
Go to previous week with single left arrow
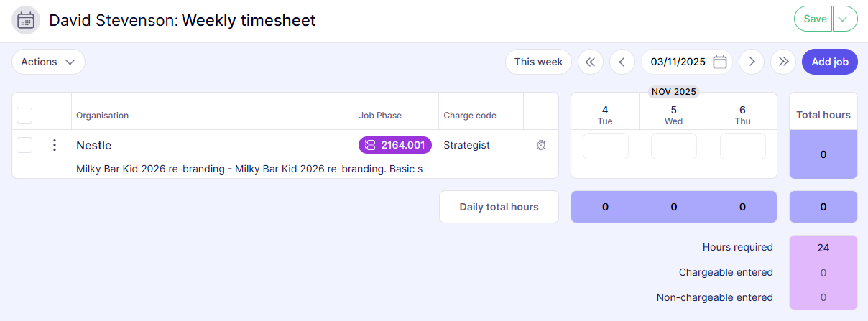pyautogui.click(x=622, y=62)
